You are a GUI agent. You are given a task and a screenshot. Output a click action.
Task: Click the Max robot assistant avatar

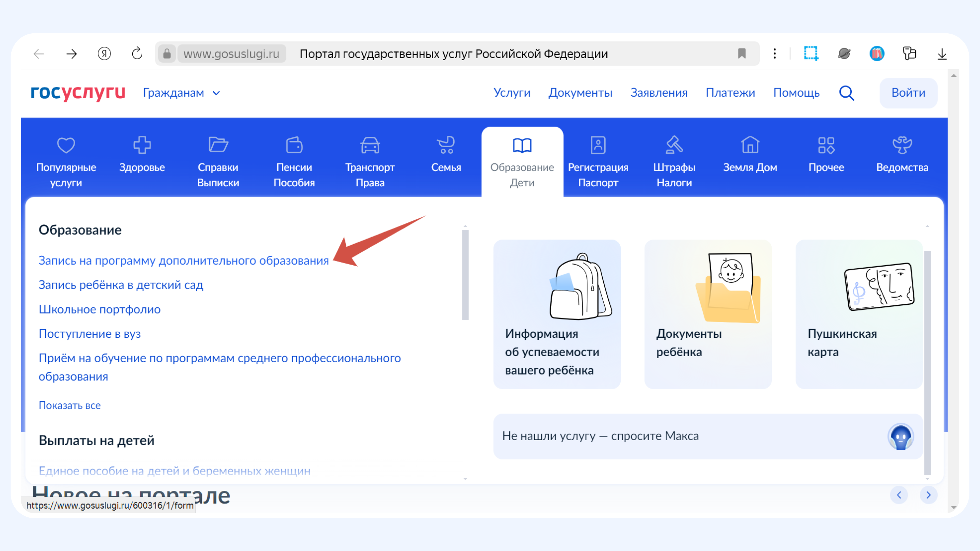click(x=900, y=436)
